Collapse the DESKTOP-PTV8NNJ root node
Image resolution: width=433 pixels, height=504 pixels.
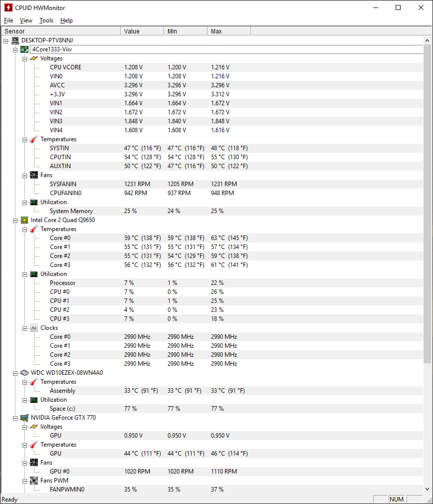tap(6, 41)
